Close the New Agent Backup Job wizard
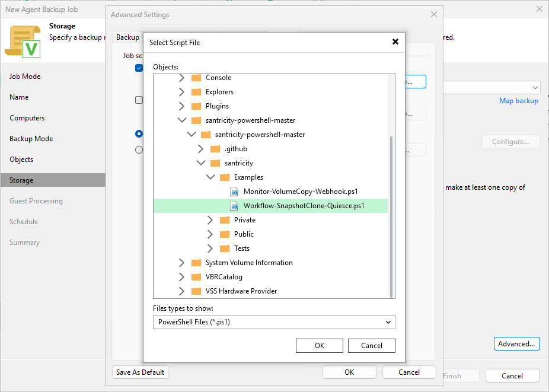Screen dimensions: 549x392 [540, 9]
